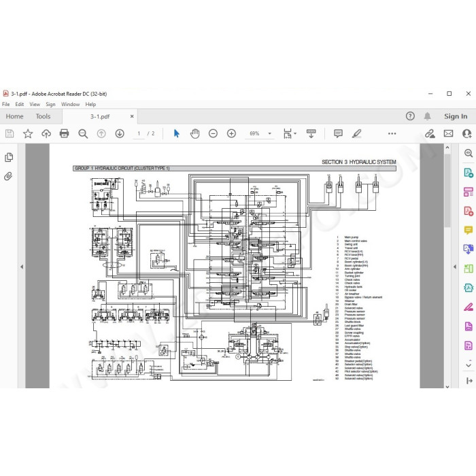The height and width of the screenshot is (476, 476).
Task: Print the file with the printer icon
Action: tap(64, 133)
